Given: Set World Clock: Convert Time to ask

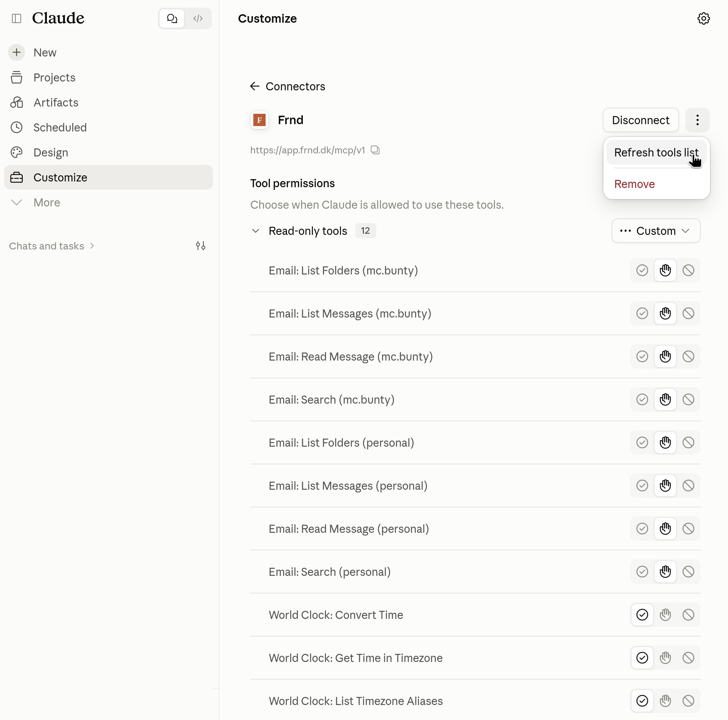Looking at the screenshot, I should (665, 615).
